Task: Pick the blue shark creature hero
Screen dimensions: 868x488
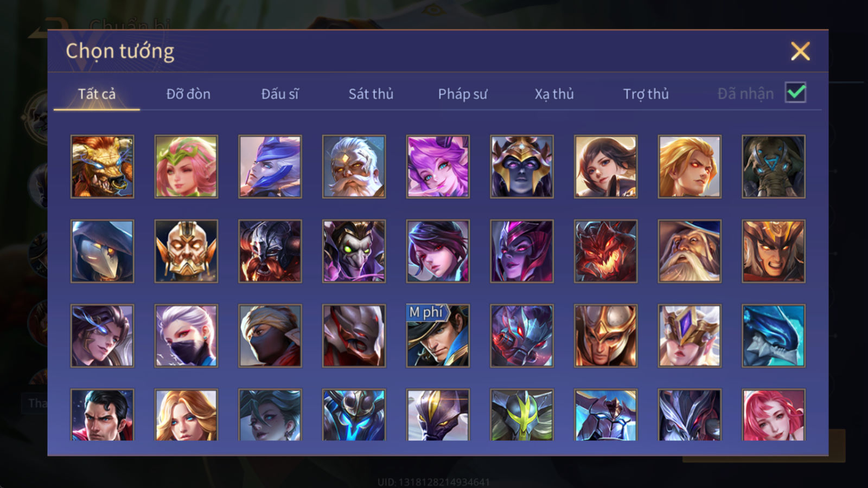Action: 774,336
